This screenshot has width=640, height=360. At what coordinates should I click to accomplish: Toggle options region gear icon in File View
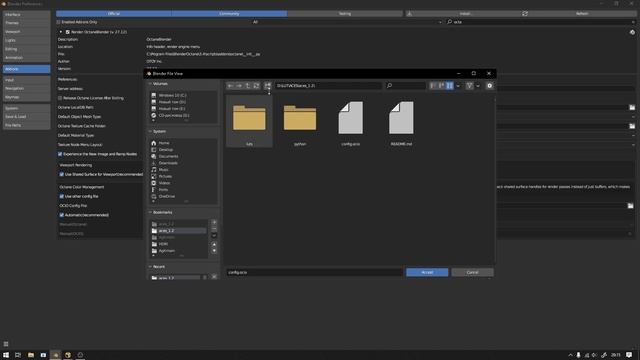click(x=490, y=86)
